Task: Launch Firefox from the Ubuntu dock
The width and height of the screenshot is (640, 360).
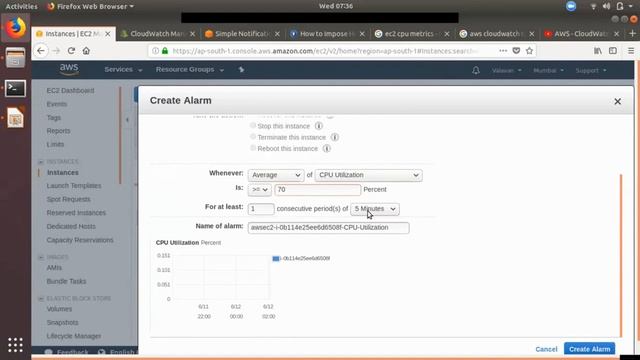Action: [16, 28]
